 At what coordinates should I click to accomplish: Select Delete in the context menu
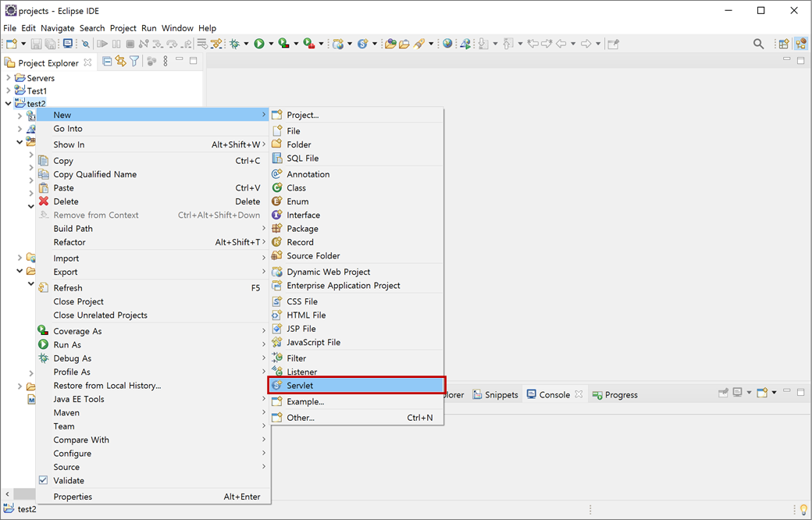point(152,201)
